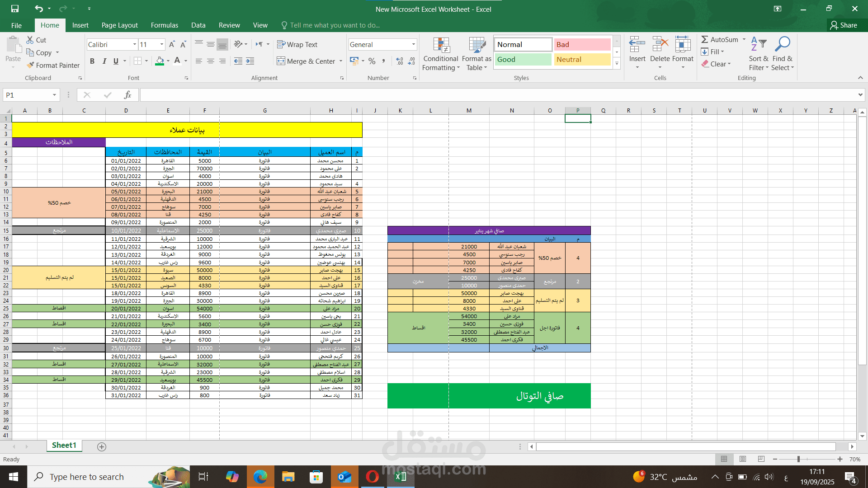Open the Name Box dropdown arrow
This screenshot has height=488, width=868.
point(54,95)
